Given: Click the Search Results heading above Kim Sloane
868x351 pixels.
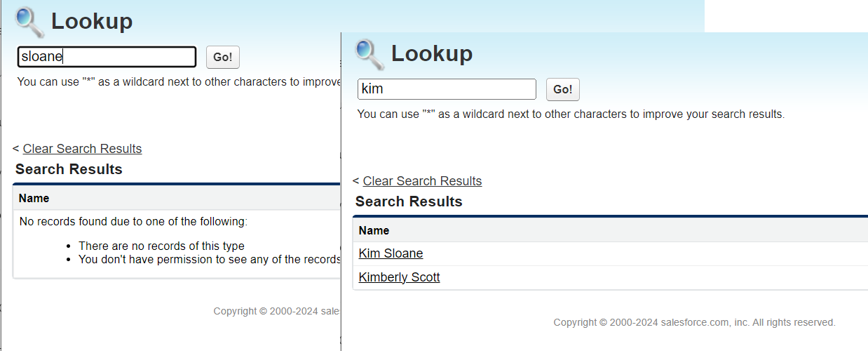Looking at the screenshot, I should (x=409, y=201).
